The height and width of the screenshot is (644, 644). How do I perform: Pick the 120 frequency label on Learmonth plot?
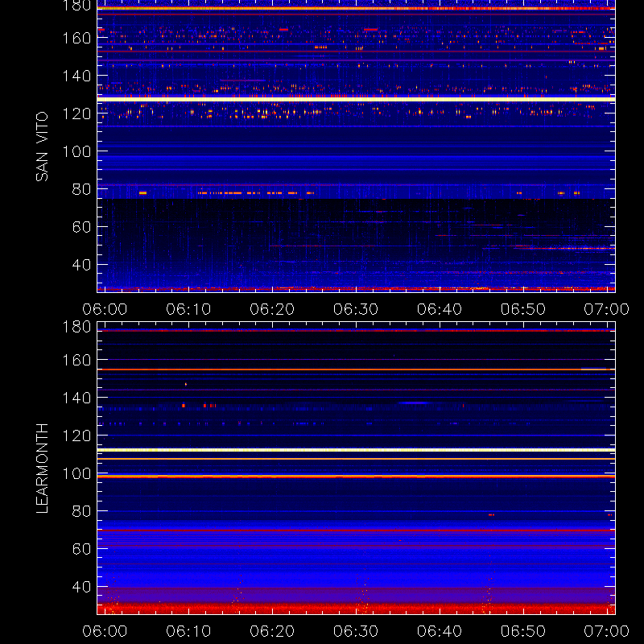[x=76, y=436]
